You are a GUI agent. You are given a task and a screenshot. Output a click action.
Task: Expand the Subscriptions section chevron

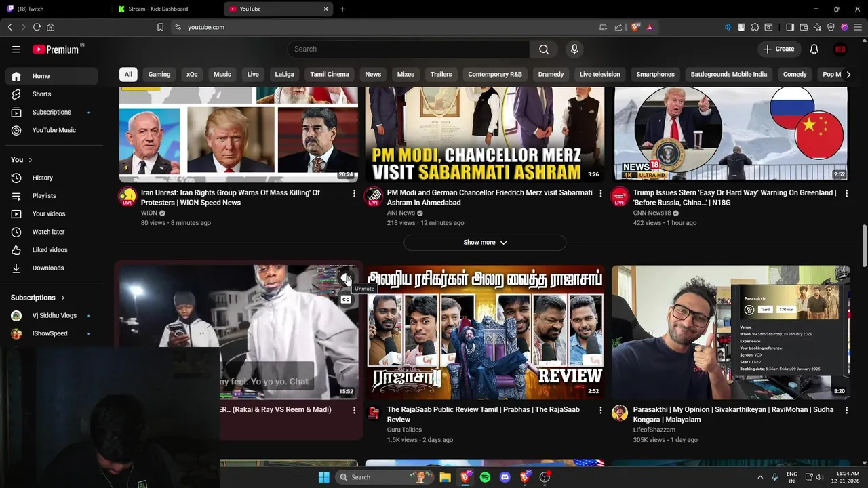pos(63,298)
